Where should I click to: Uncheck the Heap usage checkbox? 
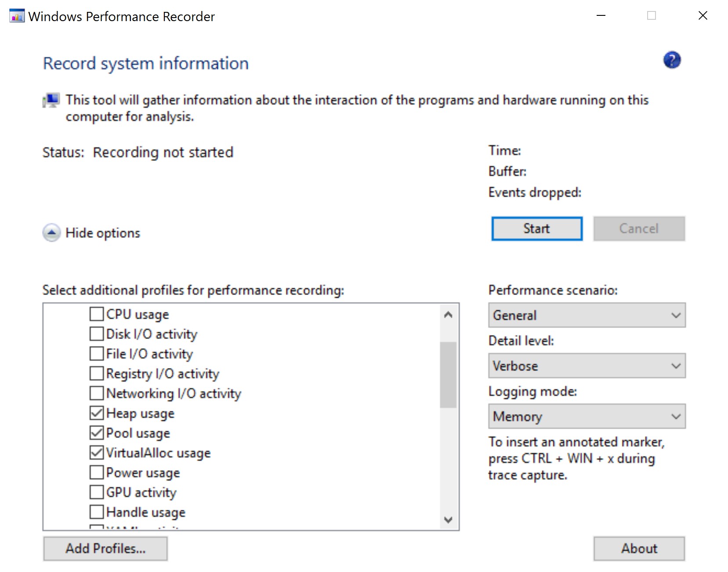(97, 413)
